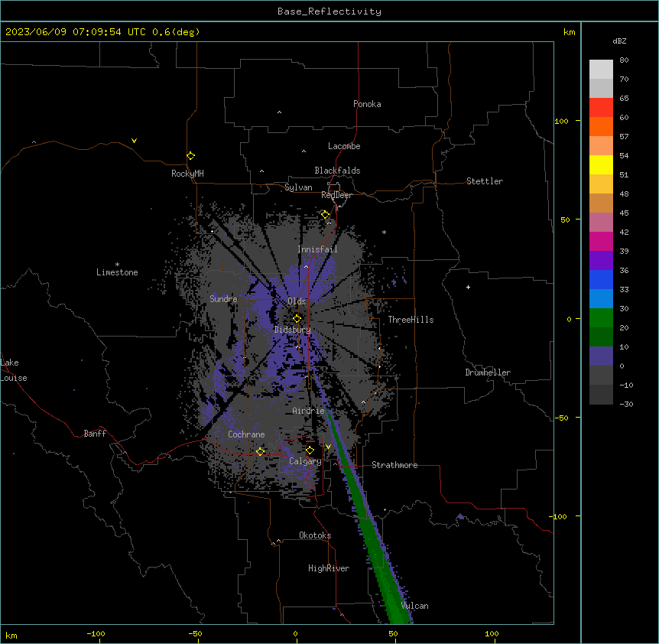Click the violet 36-39 dBZ band

coord(601,261)
